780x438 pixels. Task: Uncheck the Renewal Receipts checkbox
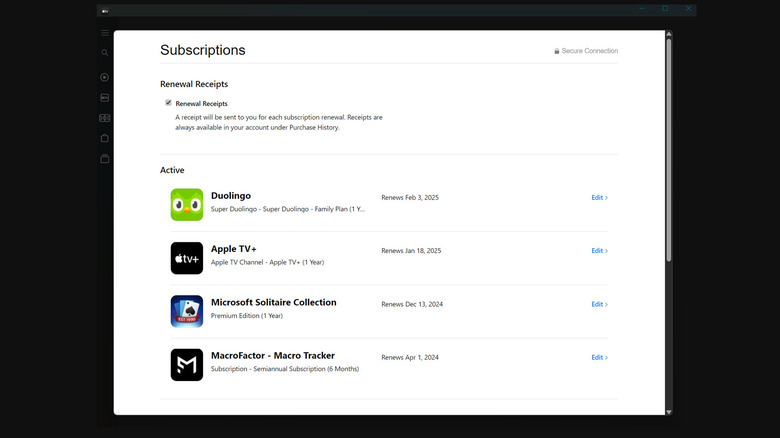[168, 103]
